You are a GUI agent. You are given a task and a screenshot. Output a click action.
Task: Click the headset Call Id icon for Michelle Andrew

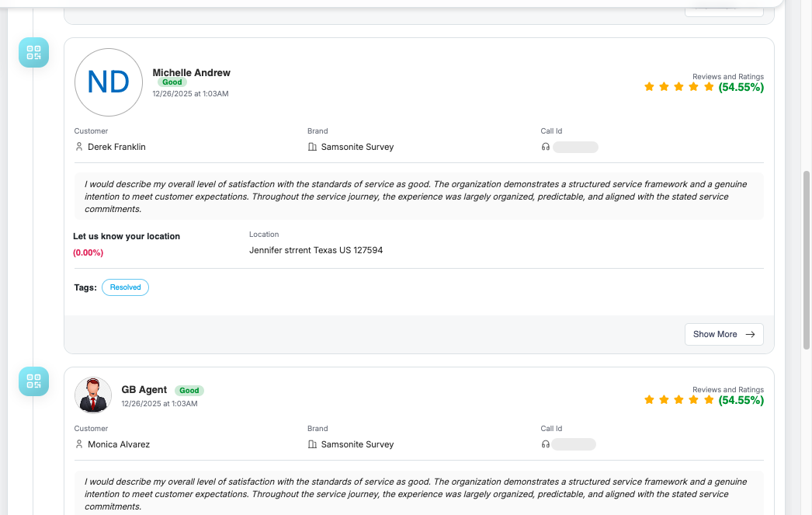(546, 147)
